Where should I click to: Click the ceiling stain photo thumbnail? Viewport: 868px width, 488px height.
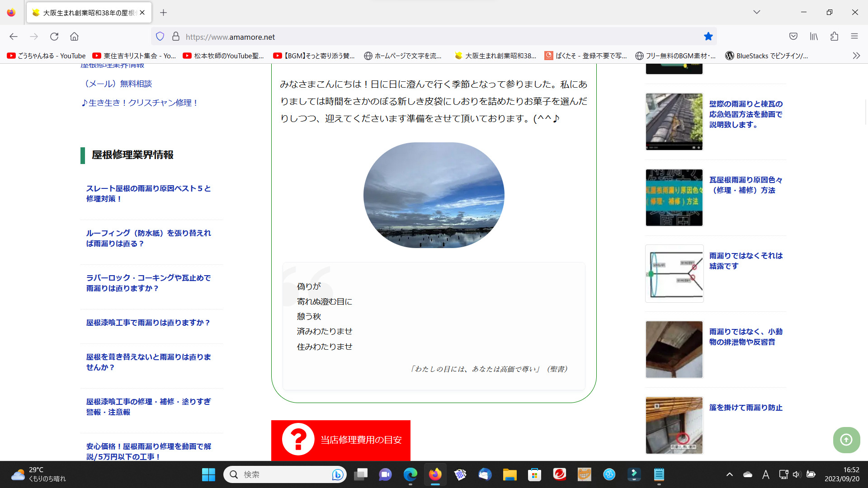[674, 349]
